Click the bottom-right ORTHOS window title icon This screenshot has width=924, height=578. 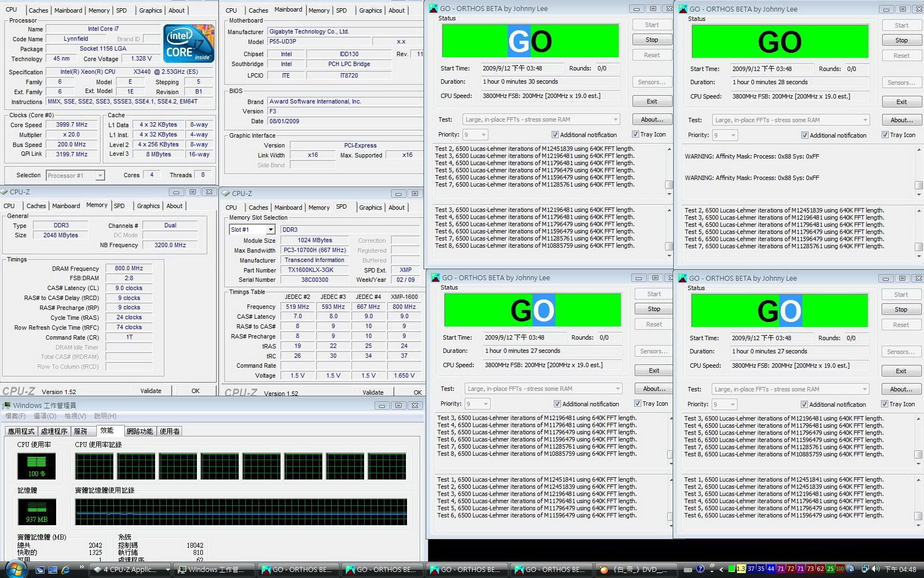[x=683, y=278]
